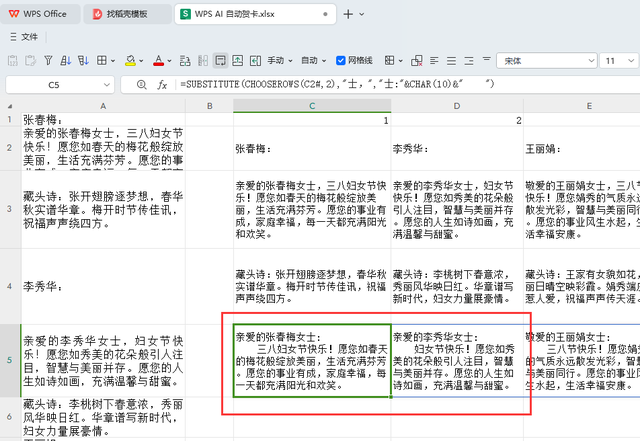640x441 pixels.
Task: Click cell C5 starting 亲爱的张春梅女士:
Action: (x=312, y=361)
